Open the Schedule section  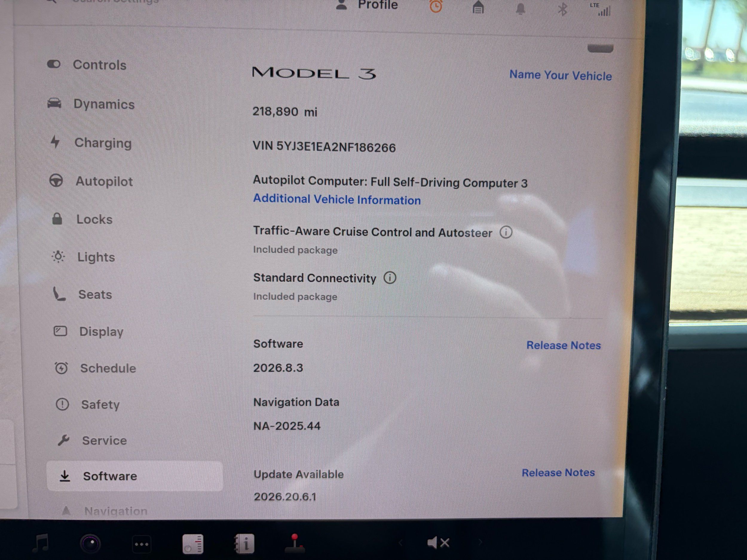tap(95, 368)
